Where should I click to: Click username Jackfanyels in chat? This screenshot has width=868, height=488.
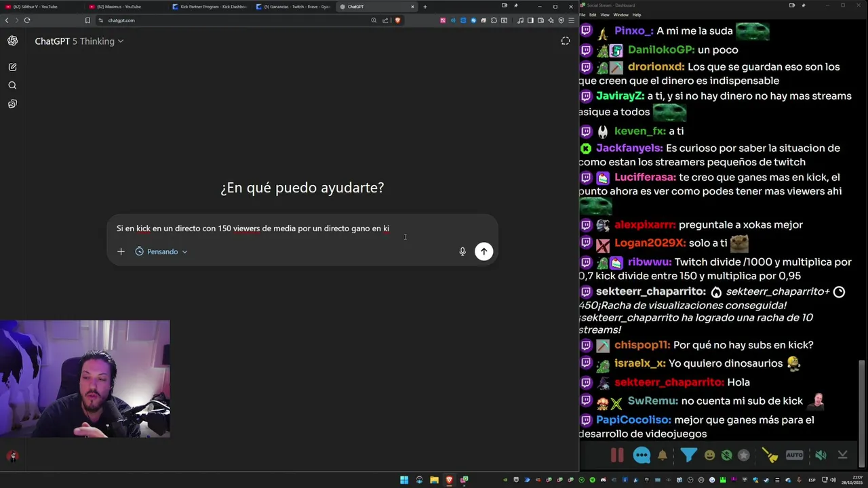[629, 148]
